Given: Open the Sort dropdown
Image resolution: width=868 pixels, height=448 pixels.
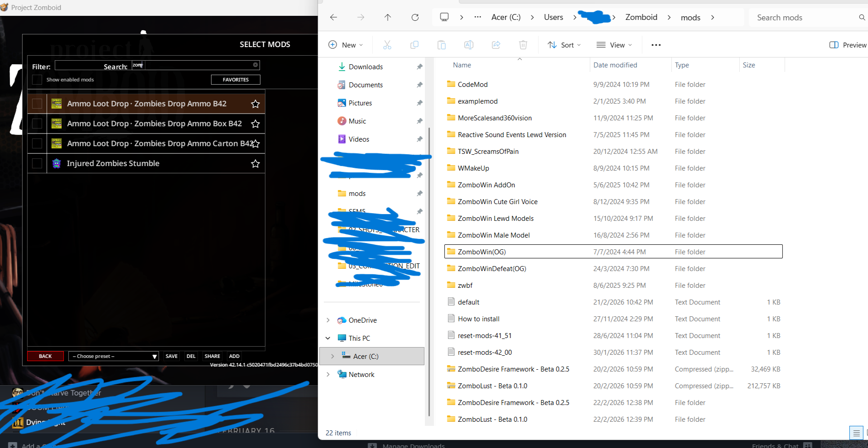Looking at the screenshot, I should tap(564, 45).
